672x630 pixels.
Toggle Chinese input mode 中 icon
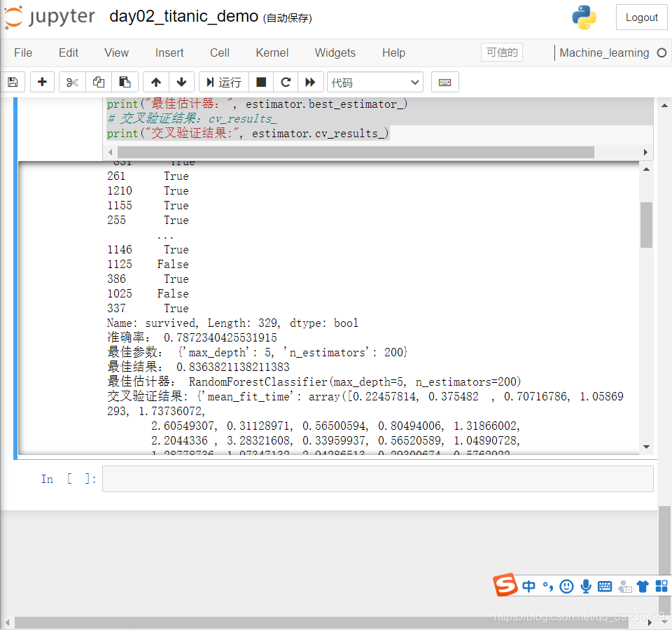click(x=529, y=586)
